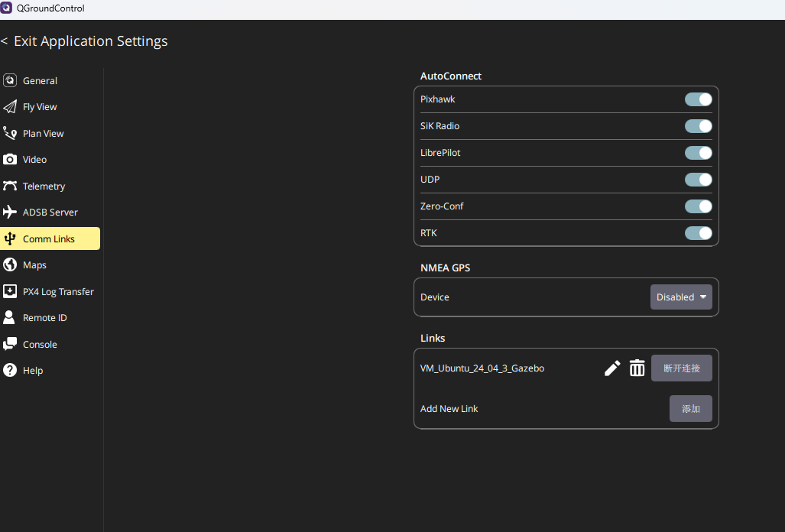Click the NMEA GPS section heading

pos(445,268)
